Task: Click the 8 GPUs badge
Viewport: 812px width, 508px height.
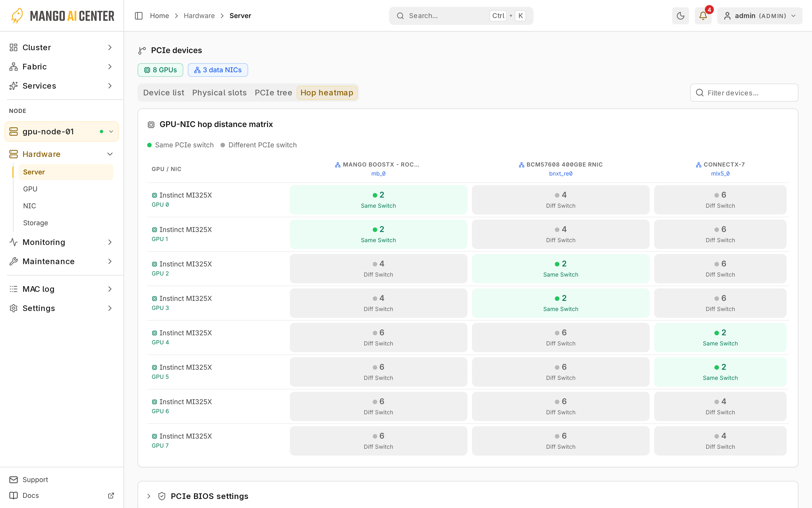Action: tap(160, 70)
